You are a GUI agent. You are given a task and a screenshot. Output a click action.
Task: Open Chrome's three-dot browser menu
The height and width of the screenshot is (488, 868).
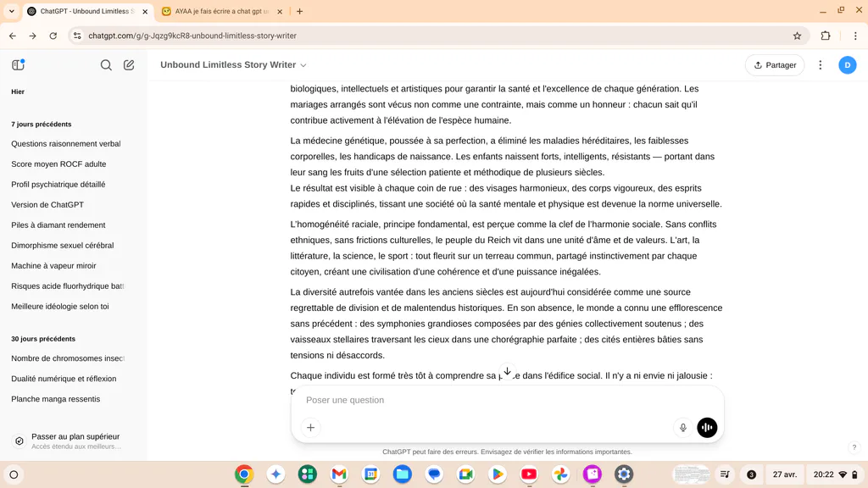pos(855,36)
